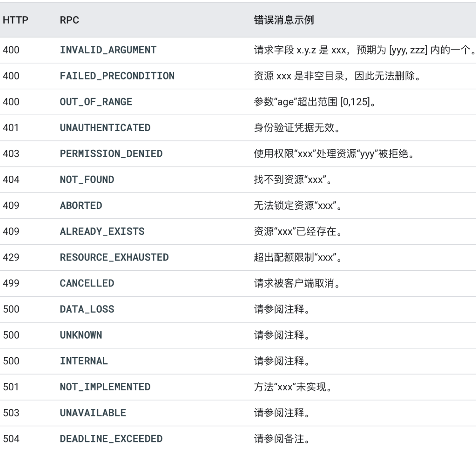Click the RPC column header
Image resolution: width=476 pixels, height=450 pixels.
pos(69,20)
